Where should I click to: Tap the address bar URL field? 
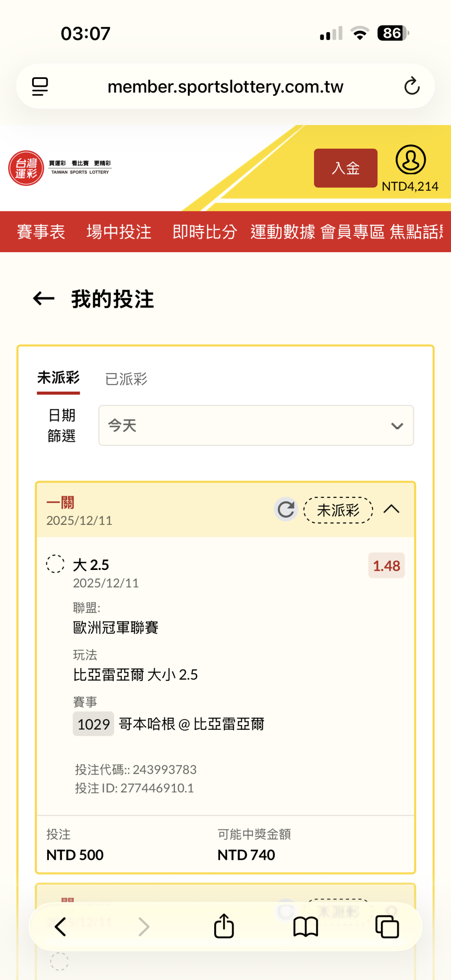click(x=225, y=86)
